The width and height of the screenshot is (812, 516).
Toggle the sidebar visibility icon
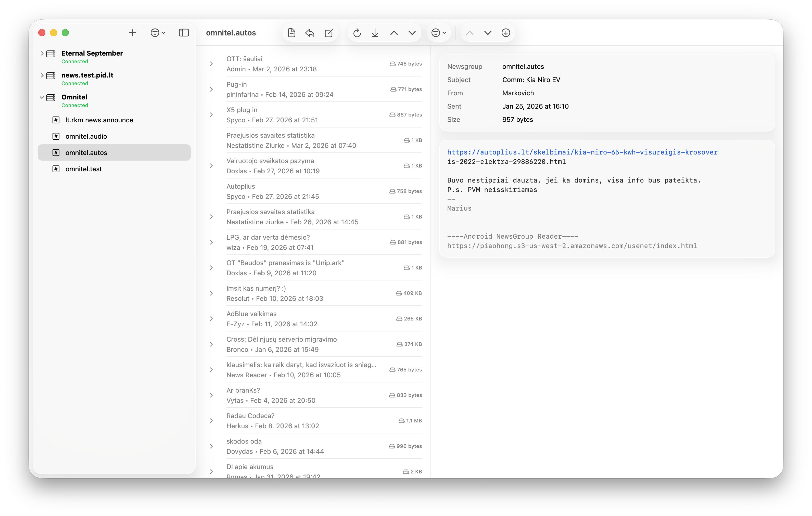(183, 33)
